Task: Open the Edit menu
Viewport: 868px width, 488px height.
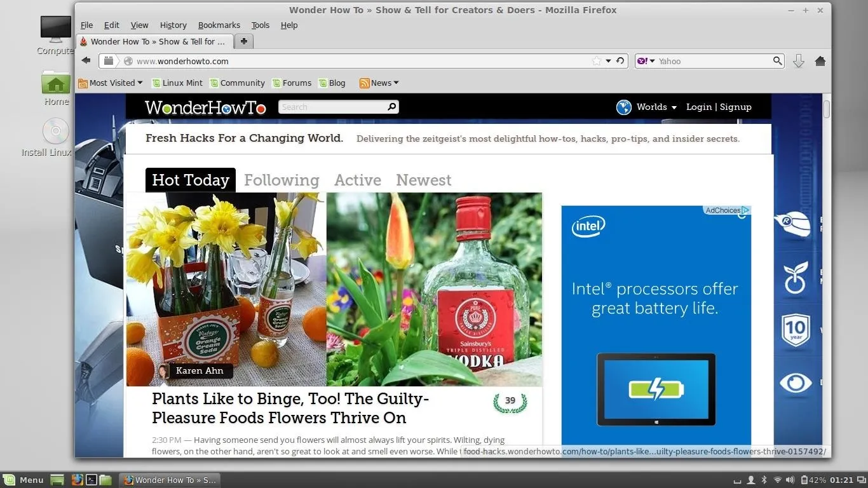Action: tap(112, 25)
